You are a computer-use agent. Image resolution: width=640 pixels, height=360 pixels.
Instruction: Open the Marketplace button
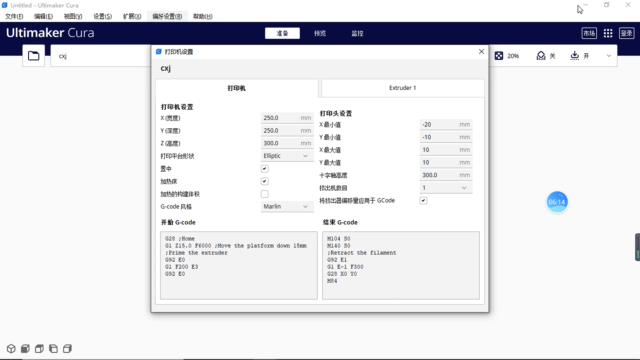pos(589,33)
